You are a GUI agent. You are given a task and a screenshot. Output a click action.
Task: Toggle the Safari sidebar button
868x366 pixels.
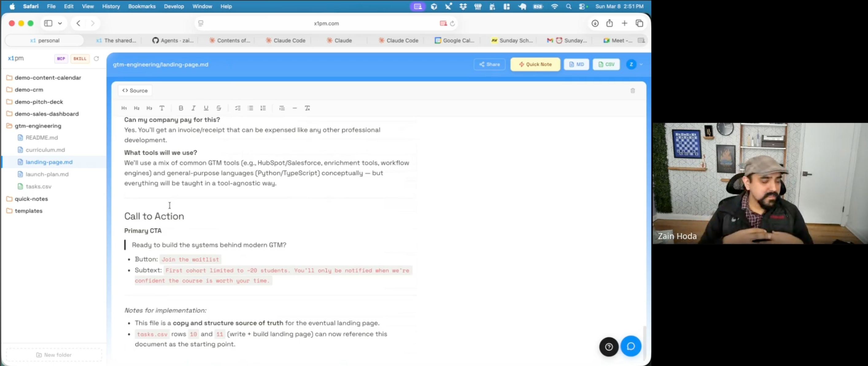pos(48,23)
